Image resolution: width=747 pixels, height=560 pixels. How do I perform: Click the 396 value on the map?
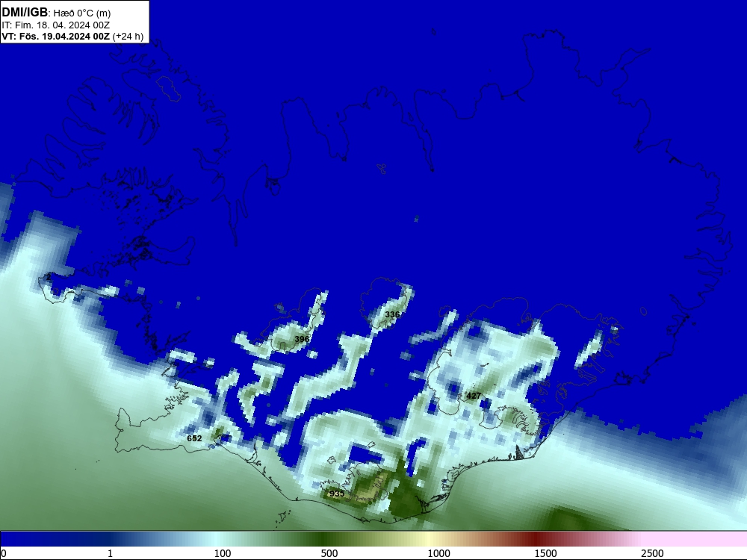pyautogui.click(x=302, y=339)
